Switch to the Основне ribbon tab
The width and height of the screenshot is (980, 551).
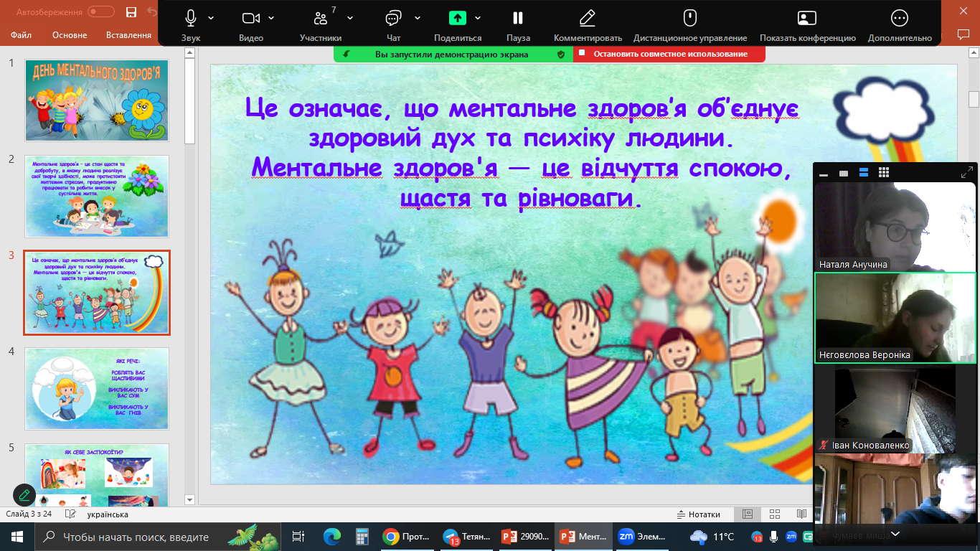click(x=70, y=35)
